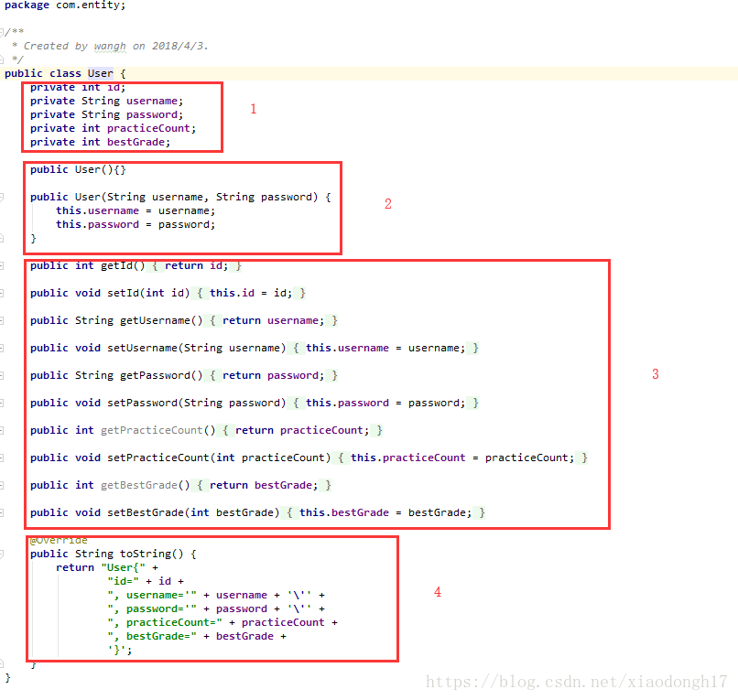Click 'this.practiceCount' in setPracticeCount body
This screenshot has height=700, width=738.
pos(408,458)
